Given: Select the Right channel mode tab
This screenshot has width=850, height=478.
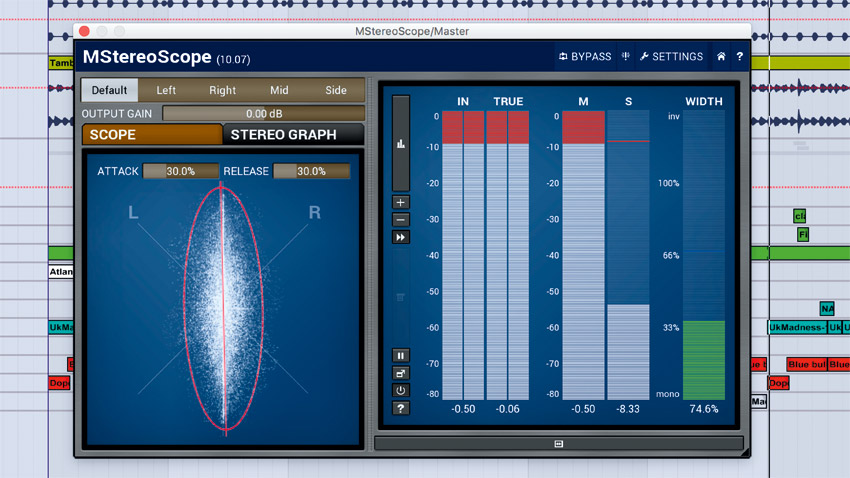Looking at the screenshot, I should click(x=222, y=90).
